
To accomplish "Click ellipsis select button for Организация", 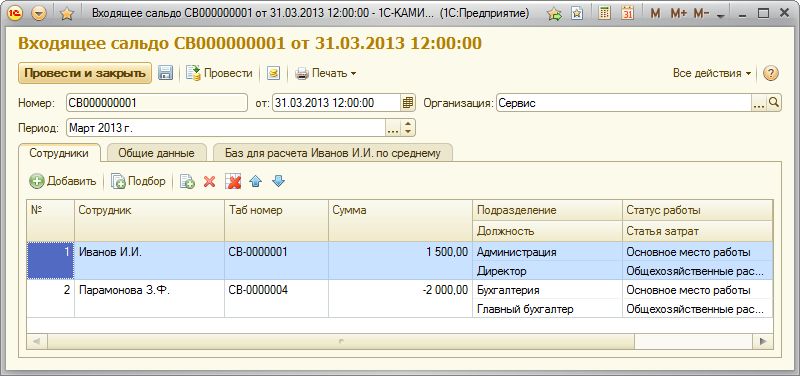I will point(759,103).
